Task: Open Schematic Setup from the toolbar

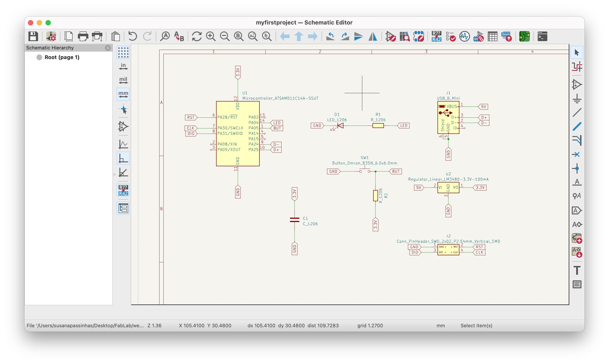Action: (x=51, y=36)
